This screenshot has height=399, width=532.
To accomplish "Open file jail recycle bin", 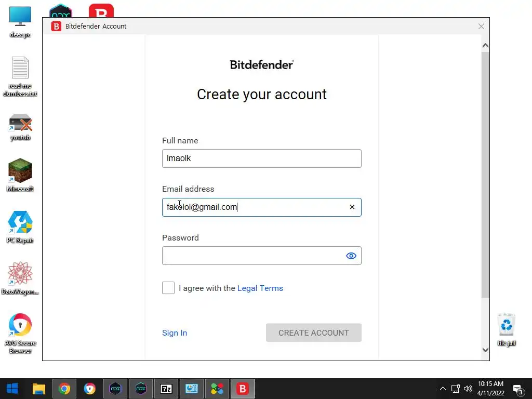I will [x=507, y=330].
